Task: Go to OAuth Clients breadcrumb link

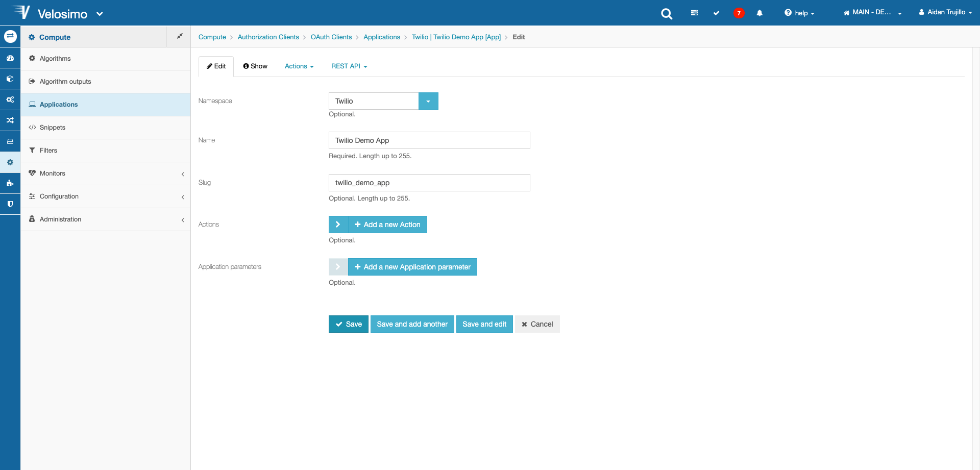Action: click(x=331, y=37)
